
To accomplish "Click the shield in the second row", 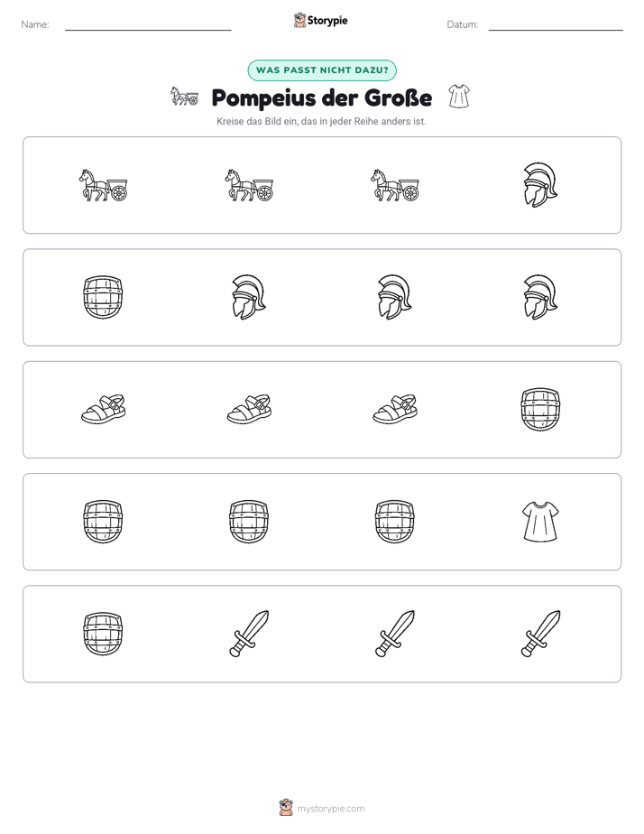I will click(x=103, y=297).
